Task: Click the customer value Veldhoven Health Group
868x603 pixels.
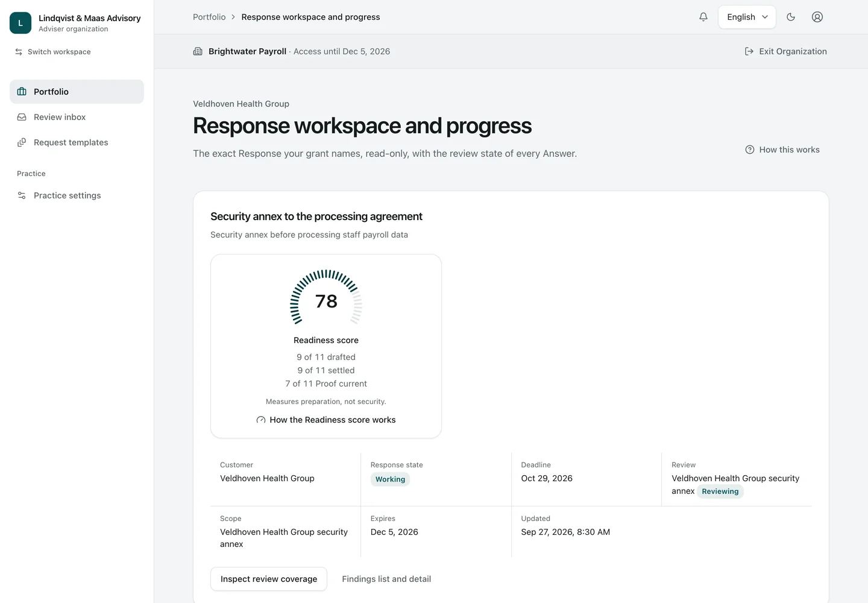Action: click(267, 478)
